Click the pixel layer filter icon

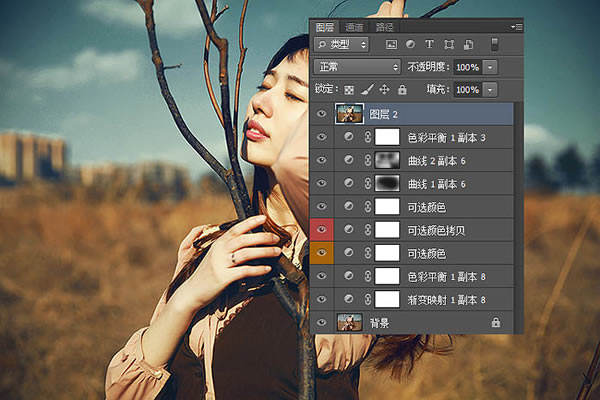point(392,45)
